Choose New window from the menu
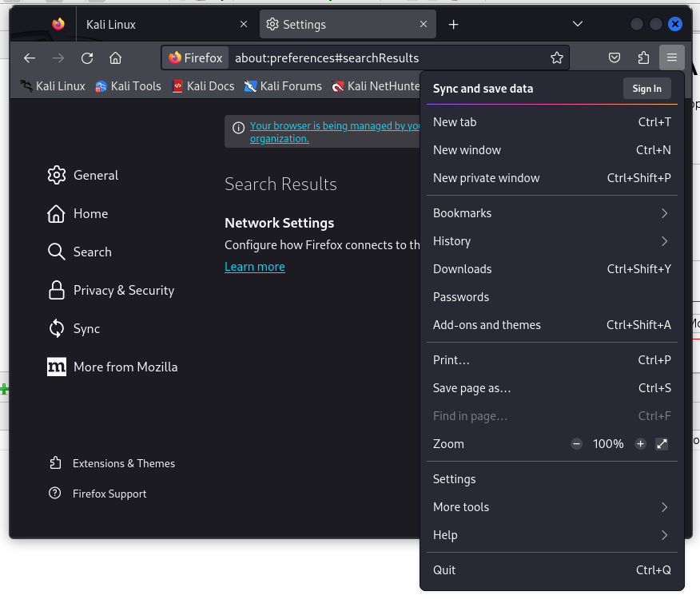700x599 pixels. [x=552, y=150]
